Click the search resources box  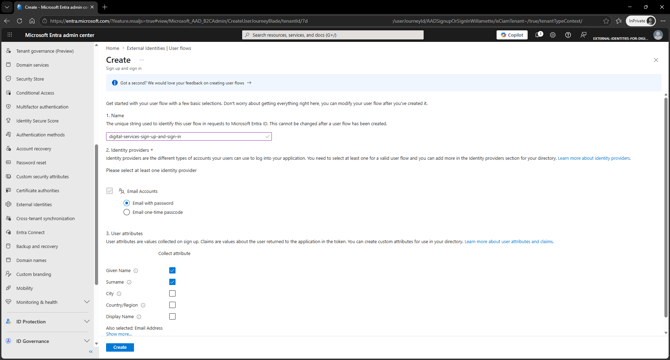pyautogui.click(x=333, y=35)
